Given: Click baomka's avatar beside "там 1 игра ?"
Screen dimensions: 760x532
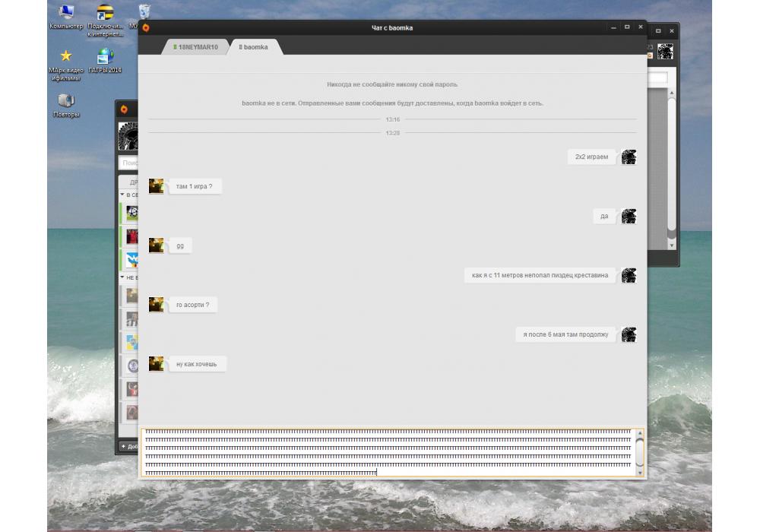Looking at the screenshot, I should point(156,186).
